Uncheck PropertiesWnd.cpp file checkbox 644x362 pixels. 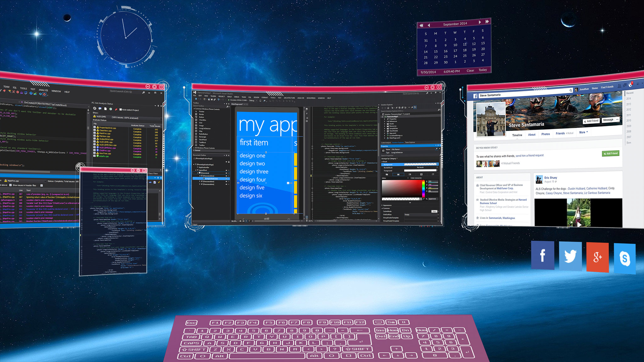[x=94, y=127]
